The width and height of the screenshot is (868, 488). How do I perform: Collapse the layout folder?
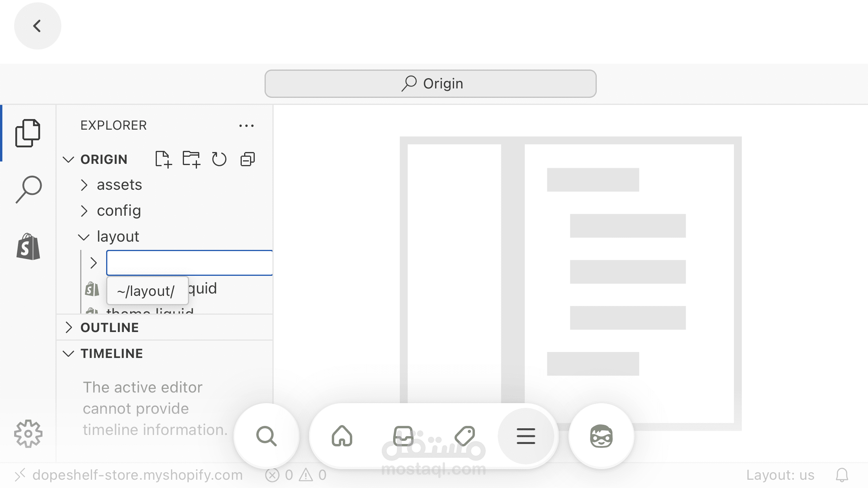pos(118,237)
